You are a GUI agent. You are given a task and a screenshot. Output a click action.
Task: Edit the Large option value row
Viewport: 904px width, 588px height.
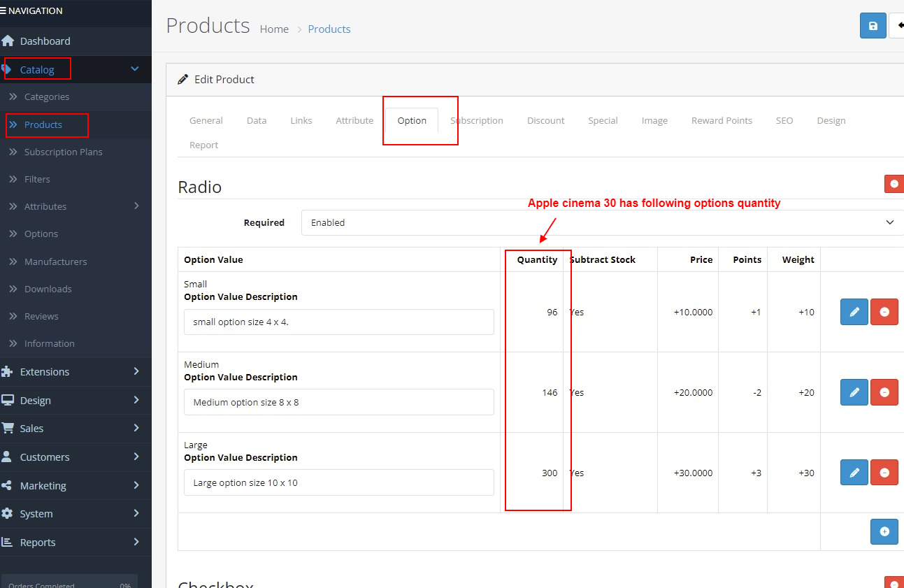(x=854, y=473)
